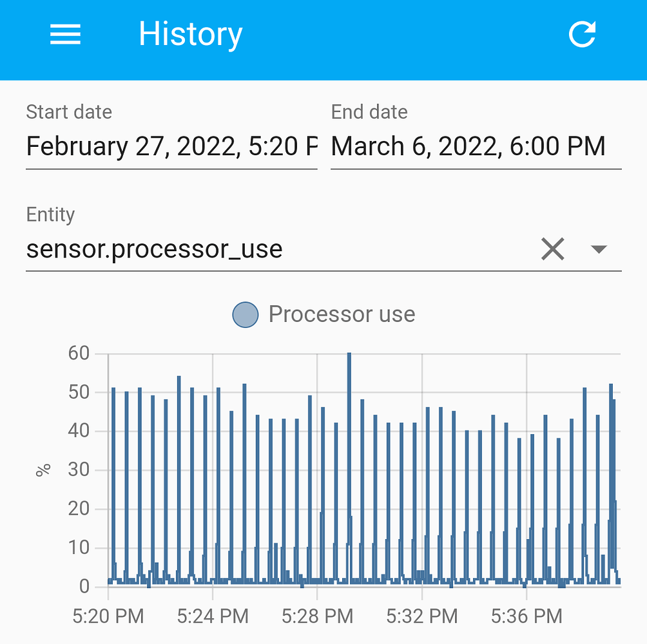Image resolution: width=647 pixels, height=644 pixels.
Task: Click the caret next to the entity field
Action: 598,249
